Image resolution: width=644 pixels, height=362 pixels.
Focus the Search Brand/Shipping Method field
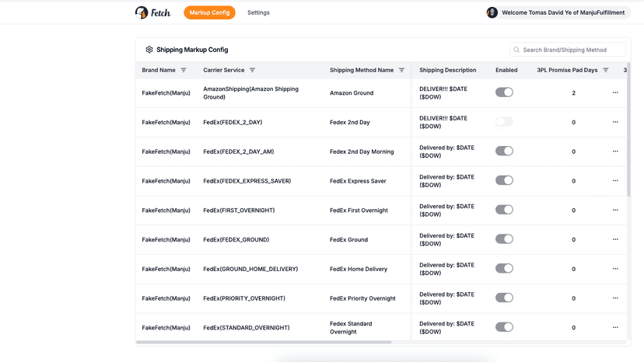point(568,50)
